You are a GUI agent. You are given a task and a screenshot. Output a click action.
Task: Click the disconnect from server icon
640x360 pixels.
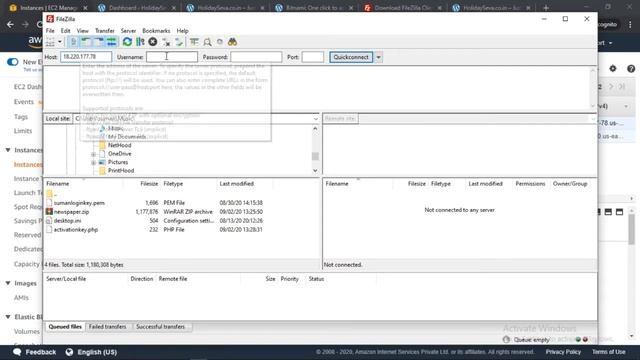tap(166, 42)
